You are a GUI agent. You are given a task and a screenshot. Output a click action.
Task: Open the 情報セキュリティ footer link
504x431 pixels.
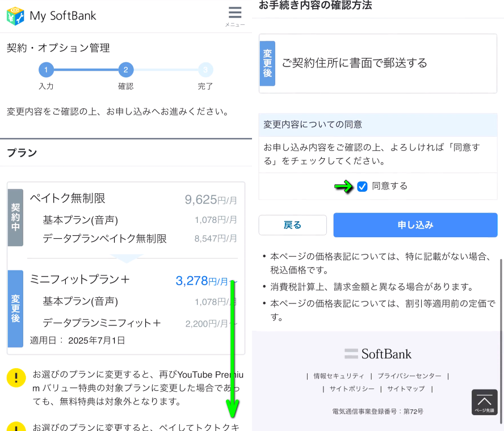339,376
